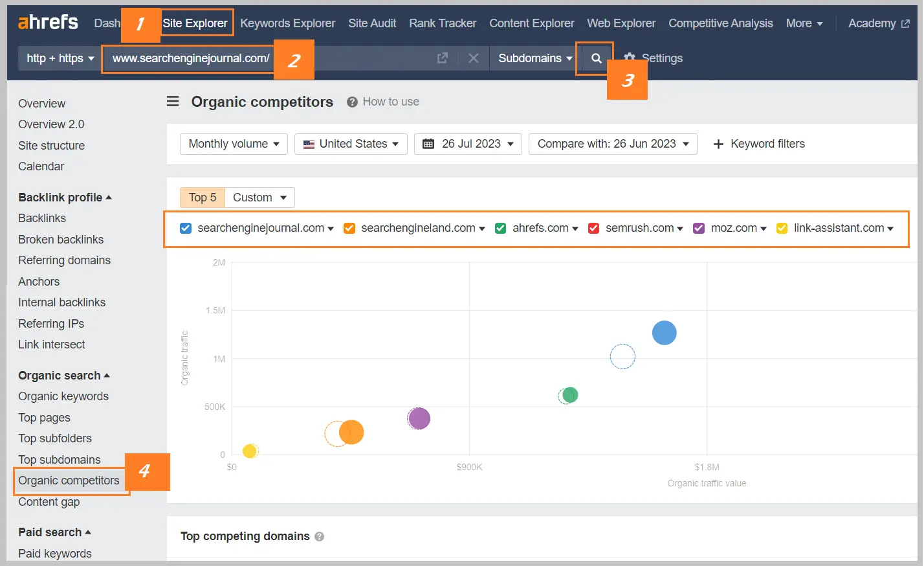Viewport: 924px width, 566px height.
Task: Open Web Explorer tab
Action: [x=621, y=23]
